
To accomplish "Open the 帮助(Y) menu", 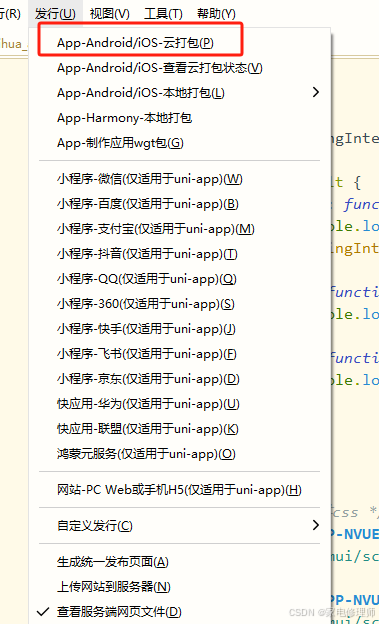I will (216, 14).
